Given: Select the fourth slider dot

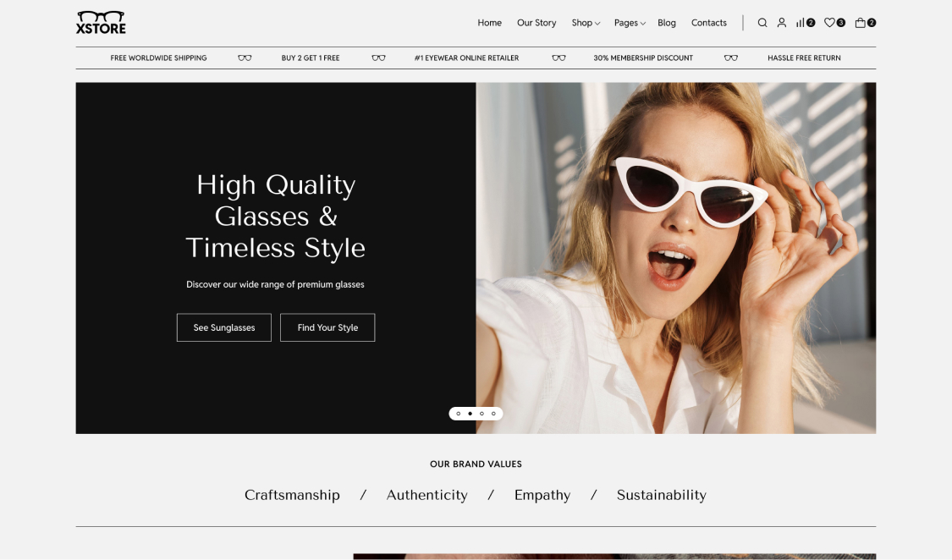Looking at the screenshot, I should point(493,414).
